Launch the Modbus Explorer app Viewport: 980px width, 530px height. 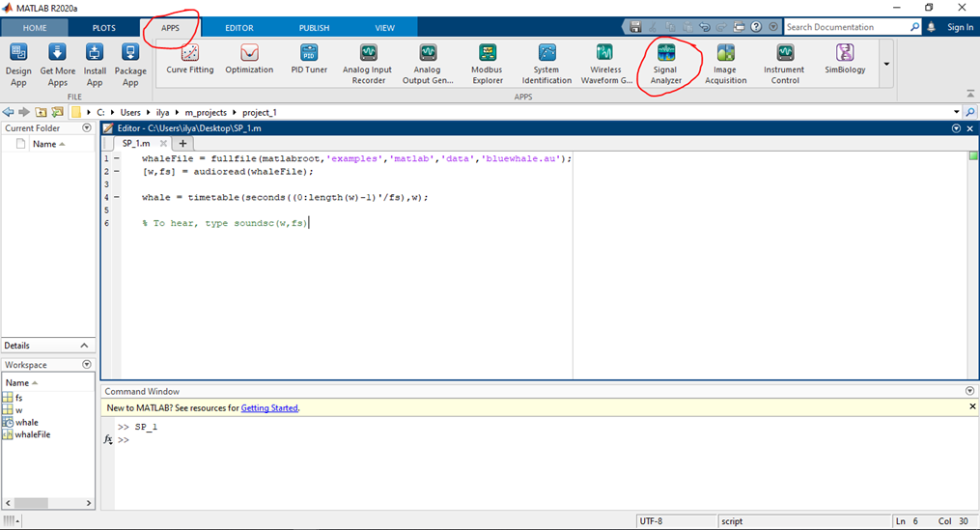tap(487, 65)
